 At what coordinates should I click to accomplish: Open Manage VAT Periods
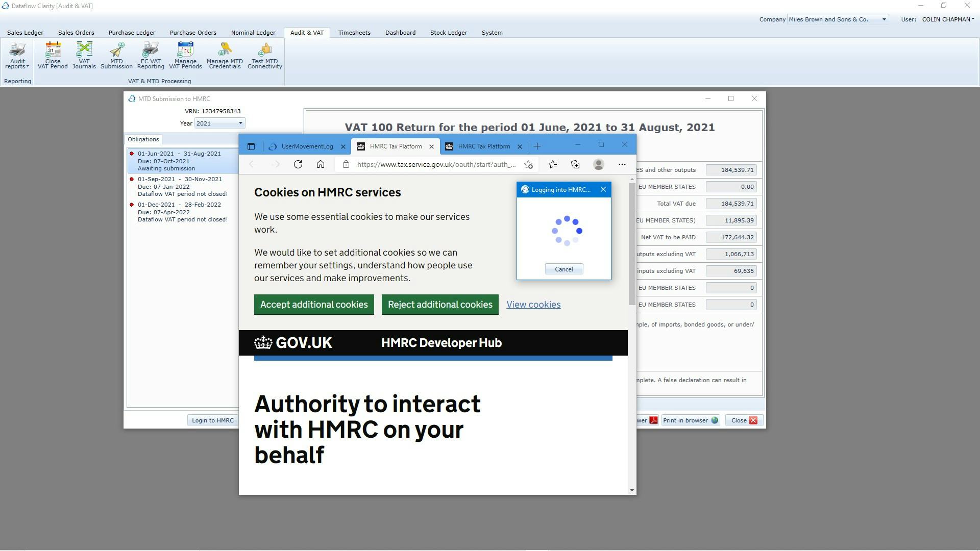(185, 55)
